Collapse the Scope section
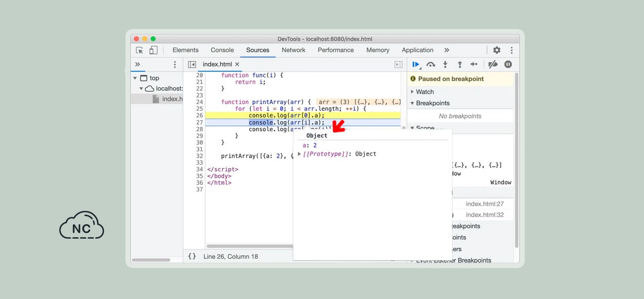This screenshot has width=644, height=299. [412, 128]
